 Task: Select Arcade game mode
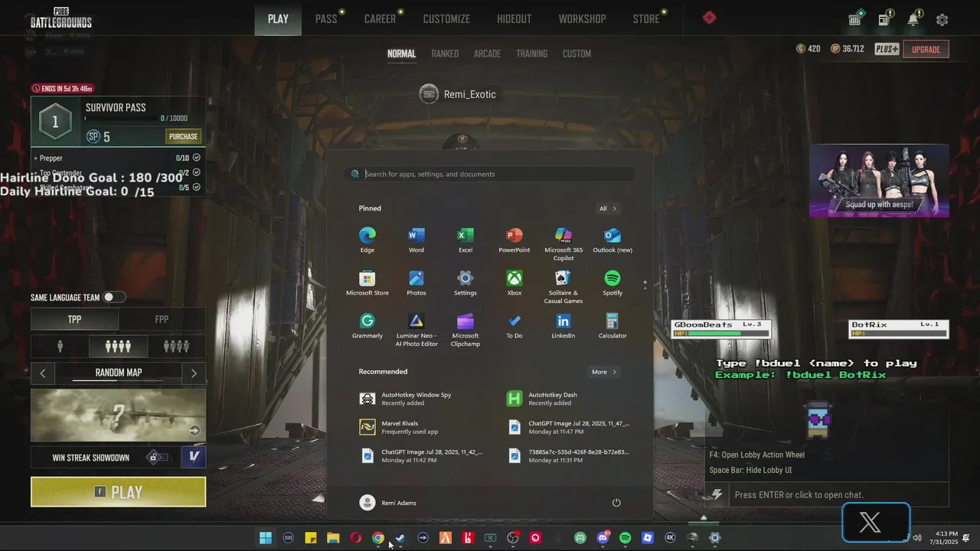tap(487, 54)
